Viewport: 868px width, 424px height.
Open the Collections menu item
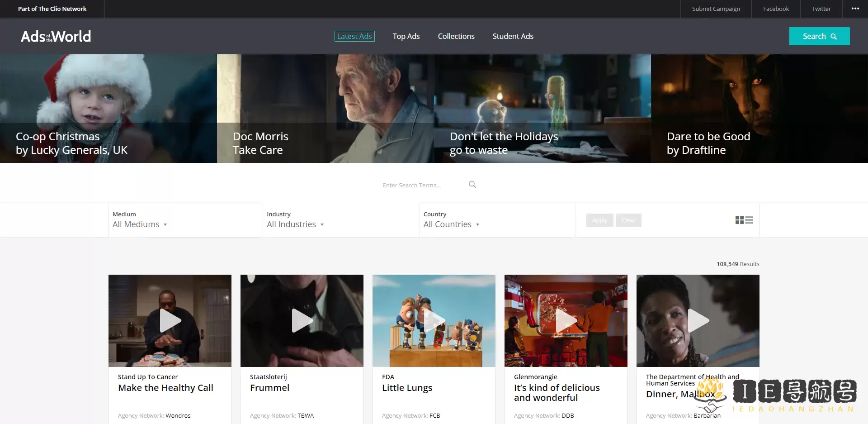(456, 36)
